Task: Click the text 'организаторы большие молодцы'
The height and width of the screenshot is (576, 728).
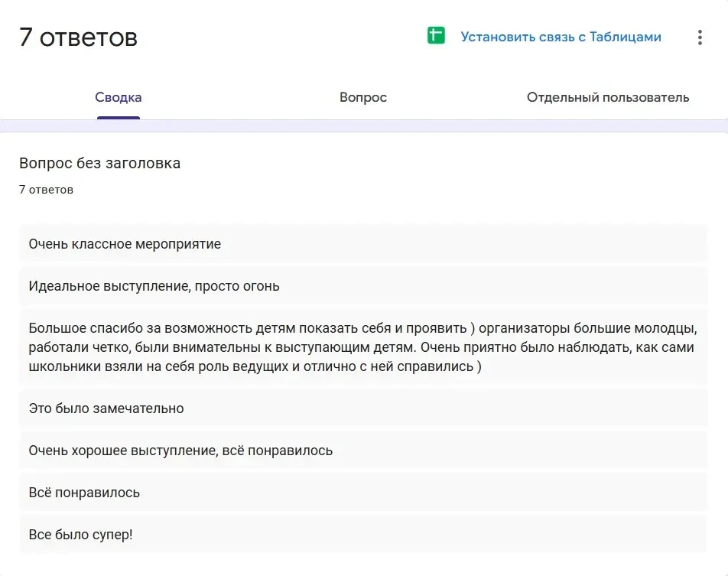Action: click(x=588, y=328)
